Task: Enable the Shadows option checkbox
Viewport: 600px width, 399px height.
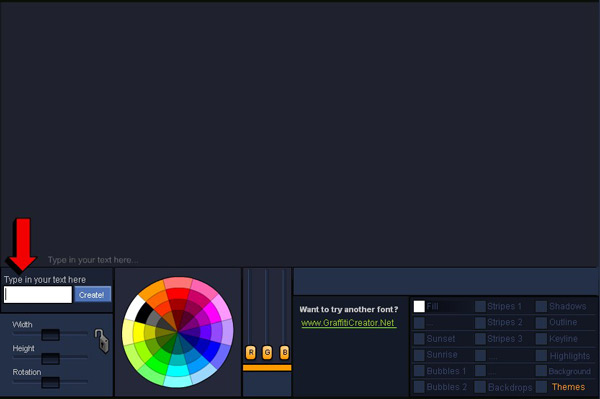Action: pyautogui.click(x=541, y=306)
